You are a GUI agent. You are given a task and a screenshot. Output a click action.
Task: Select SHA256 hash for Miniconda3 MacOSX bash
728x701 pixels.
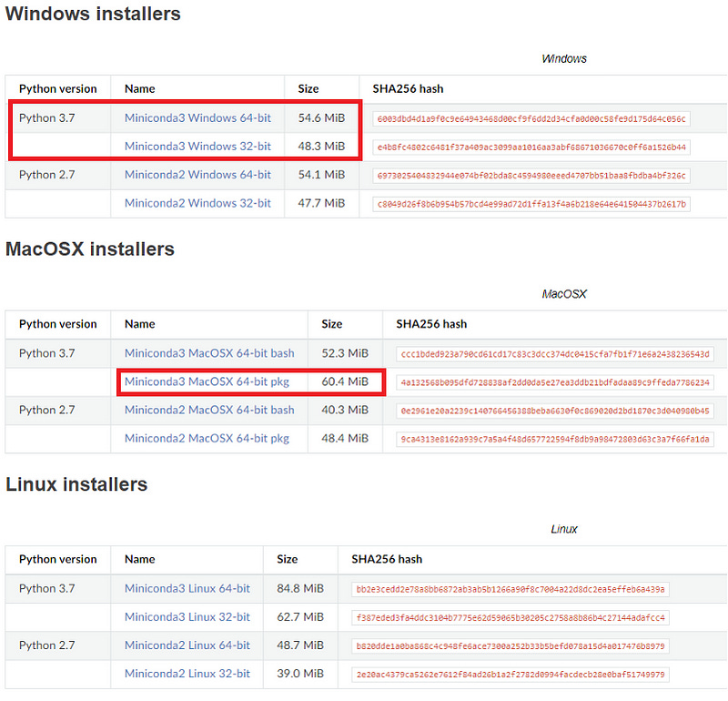pos(555,354)
